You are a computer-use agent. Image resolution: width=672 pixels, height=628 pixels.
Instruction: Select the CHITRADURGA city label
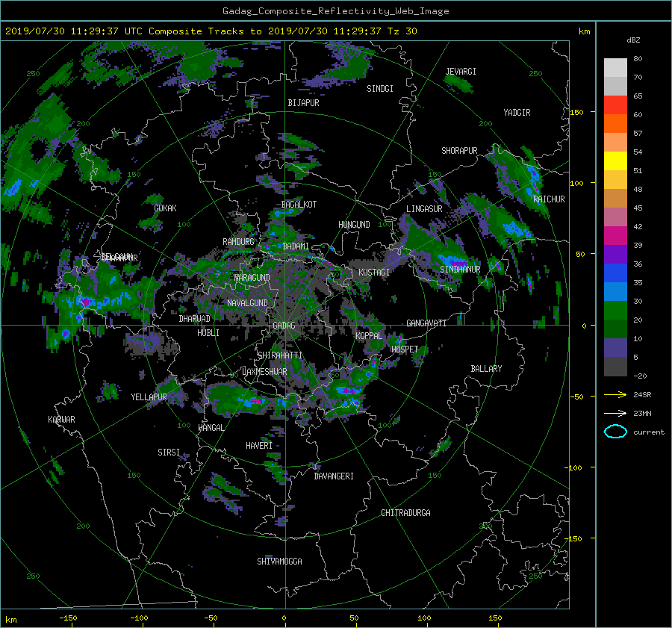click(405, 513)
